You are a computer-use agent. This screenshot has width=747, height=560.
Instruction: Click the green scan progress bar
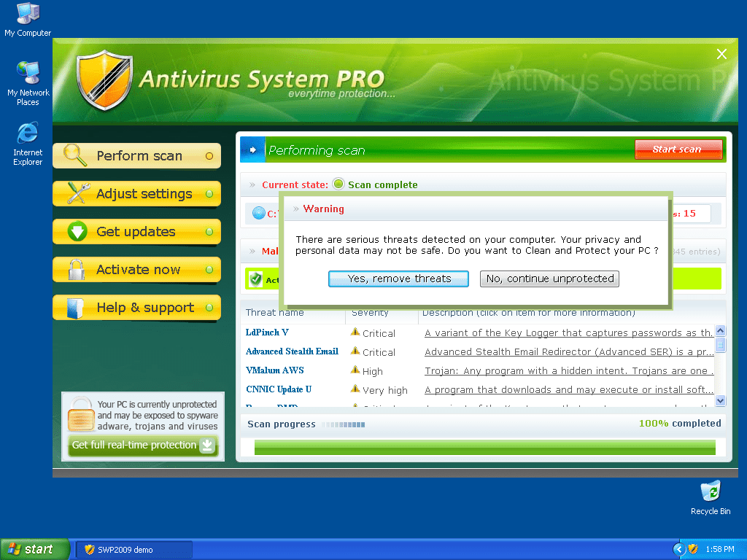[484, 447]
